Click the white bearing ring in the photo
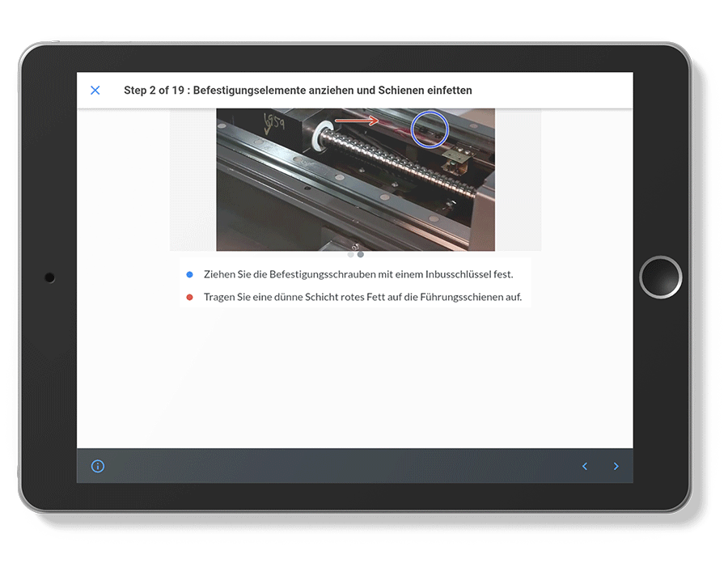Image resolution: width=728 pixels, height=580 pixels. point(325,133)
